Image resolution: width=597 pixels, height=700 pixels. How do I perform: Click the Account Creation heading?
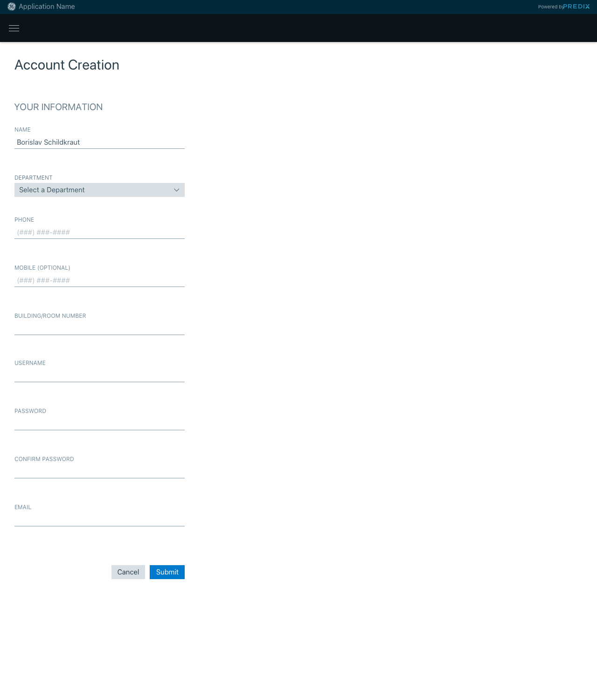click(67, 65)
